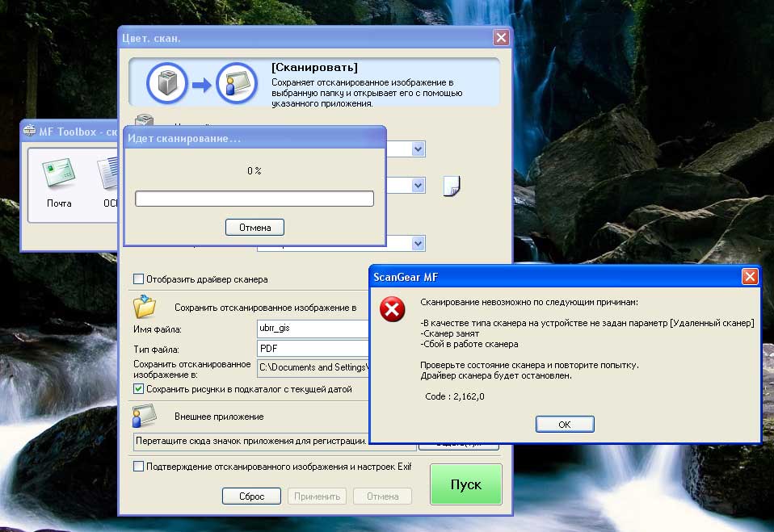Open the Тип файла PDF combo box
Screen dimensions: 774x532
(x=313, y=349)
